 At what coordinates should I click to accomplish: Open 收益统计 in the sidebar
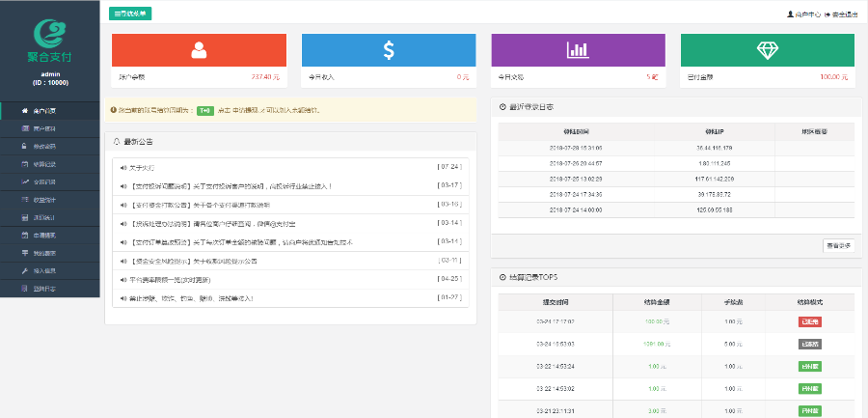[x=50, y=200]
